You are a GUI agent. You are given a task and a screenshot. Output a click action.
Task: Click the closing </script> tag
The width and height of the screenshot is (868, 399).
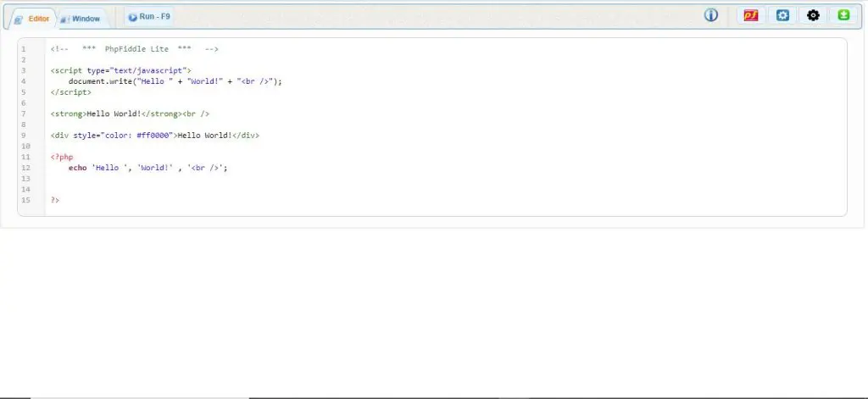coord(71,91)
